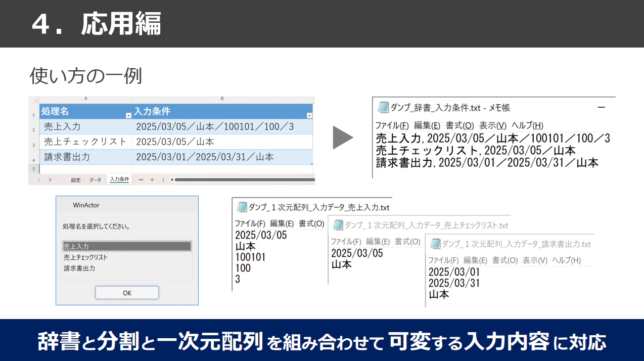644x361 pixels.
Task: Select the 入力条件 sheet tab
Action: pyautogui.click(x=119, y=179)
